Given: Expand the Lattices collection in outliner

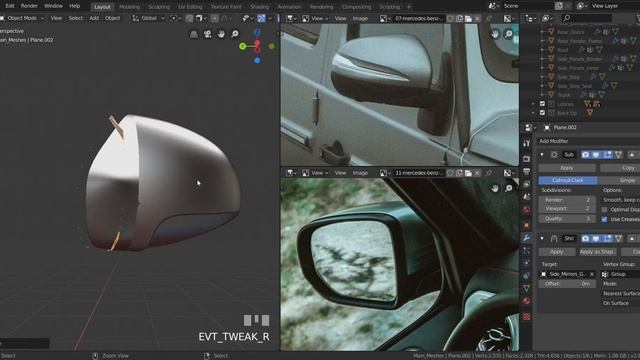Looking at the screenshot, I should point(533,104).
